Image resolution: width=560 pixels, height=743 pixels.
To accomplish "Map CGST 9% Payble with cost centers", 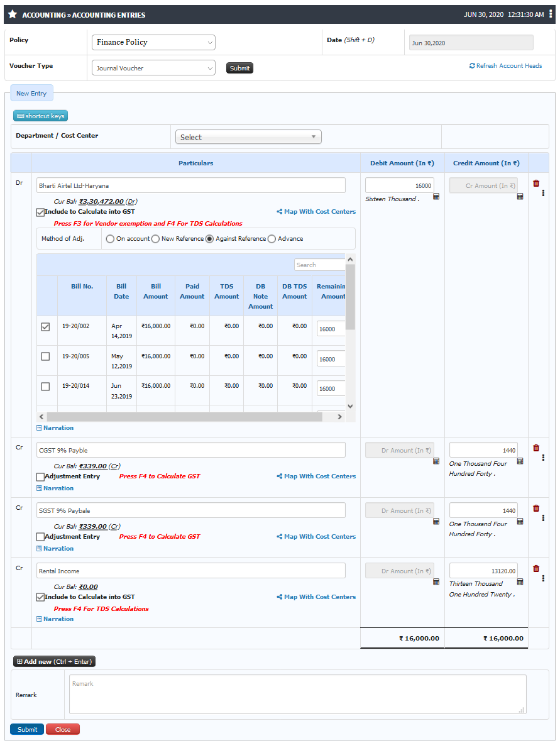I will [x=316, y=476].
